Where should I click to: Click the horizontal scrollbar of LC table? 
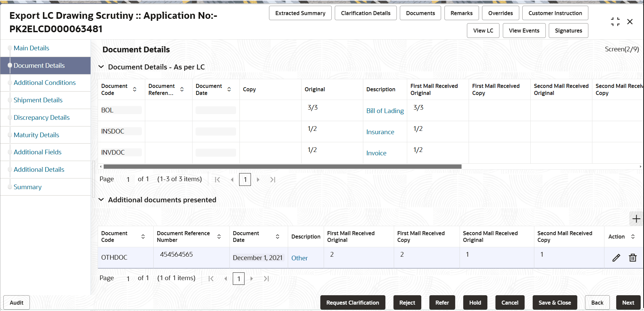(x=282, y=166)
